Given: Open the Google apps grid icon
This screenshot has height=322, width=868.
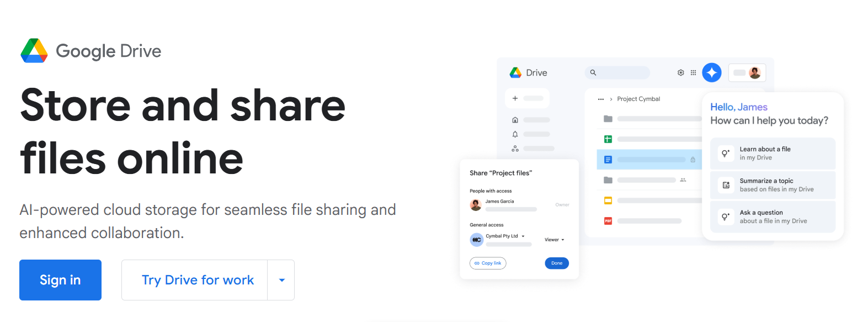Looking at the screenshot, I should (x=693, y=72).
